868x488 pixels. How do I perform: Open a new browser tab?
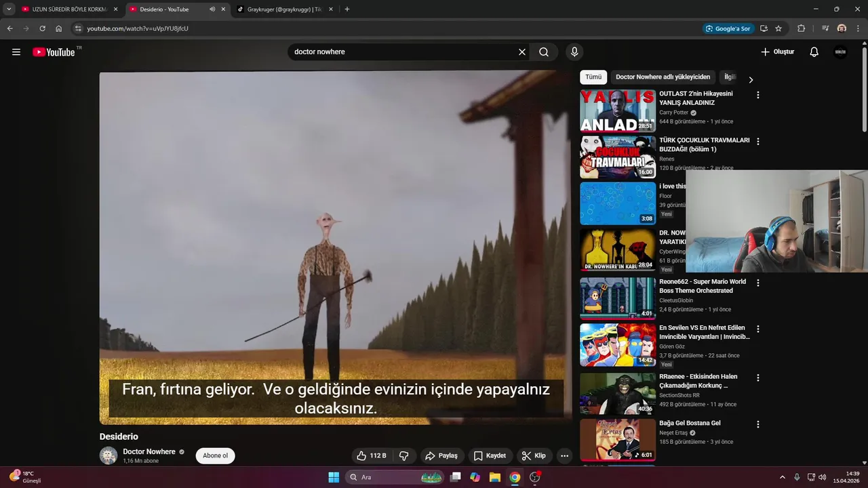click(347, 9)
